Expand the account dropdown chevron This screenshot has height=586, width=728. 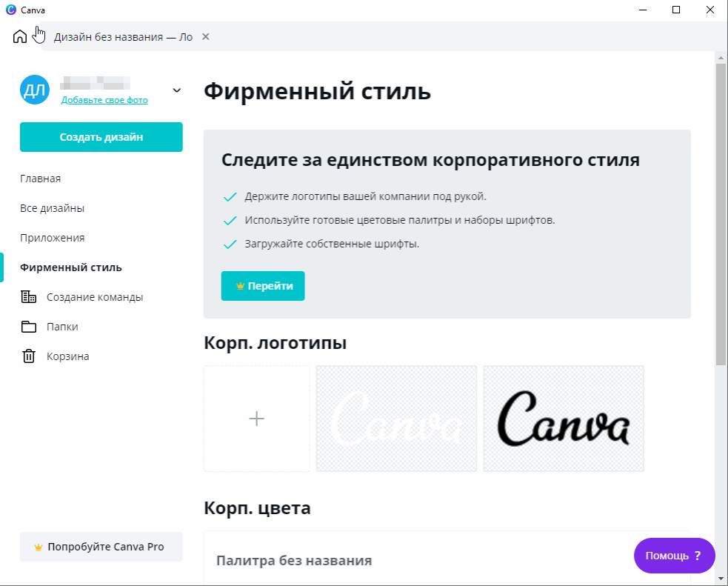(x=176, y=90)
